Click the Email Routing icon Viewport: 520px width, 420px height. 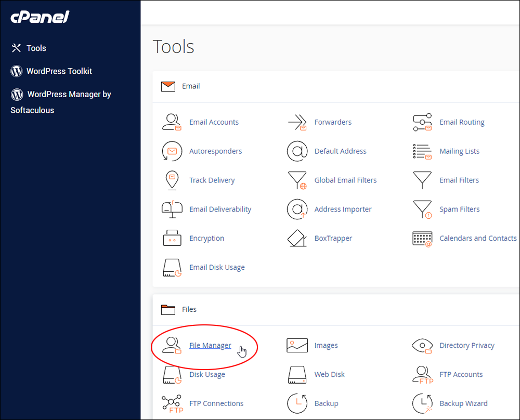tap(422, 122)
